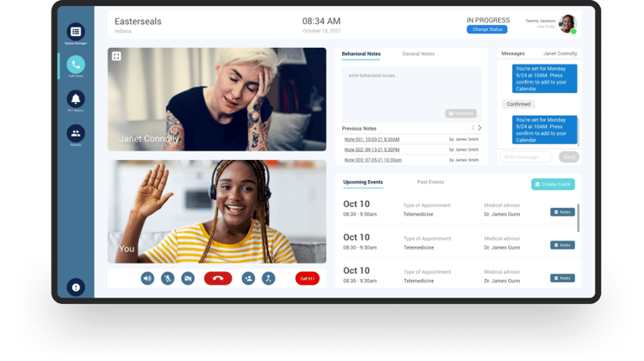644x361 pixels.
Task: Click the write behavioral issues text area
Action: pyautogui.click(x=412, y=94)
